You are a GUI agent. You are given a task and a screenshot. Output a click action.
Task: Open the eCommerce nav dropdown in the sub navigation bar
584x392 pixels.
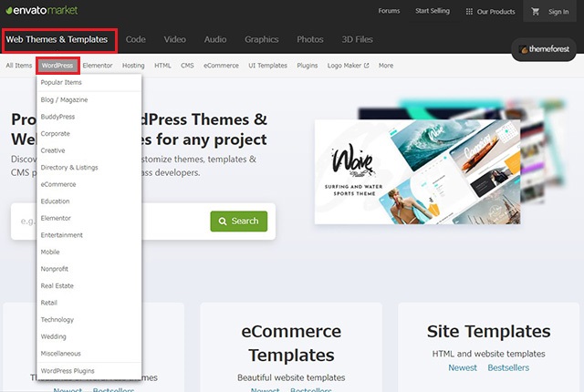coord(221,66)
